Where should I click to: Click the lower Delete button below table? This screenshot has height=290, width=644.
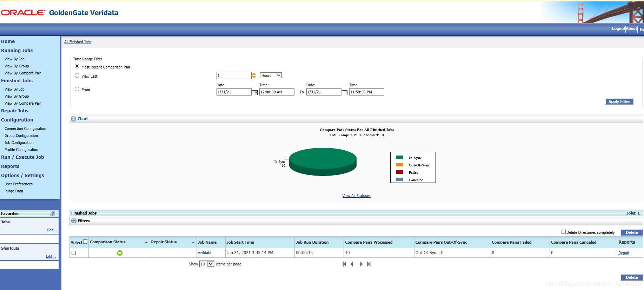click(x=632, y=277)
